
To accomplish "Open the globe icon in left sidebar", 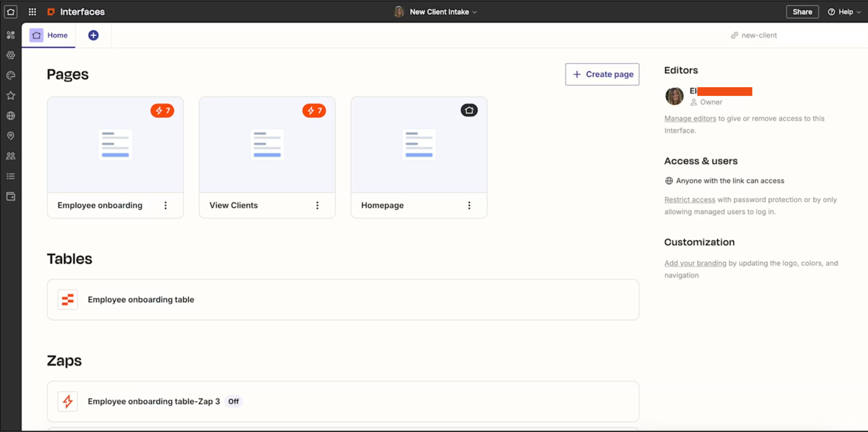I will pyautogui.click(x=11, y=116).
